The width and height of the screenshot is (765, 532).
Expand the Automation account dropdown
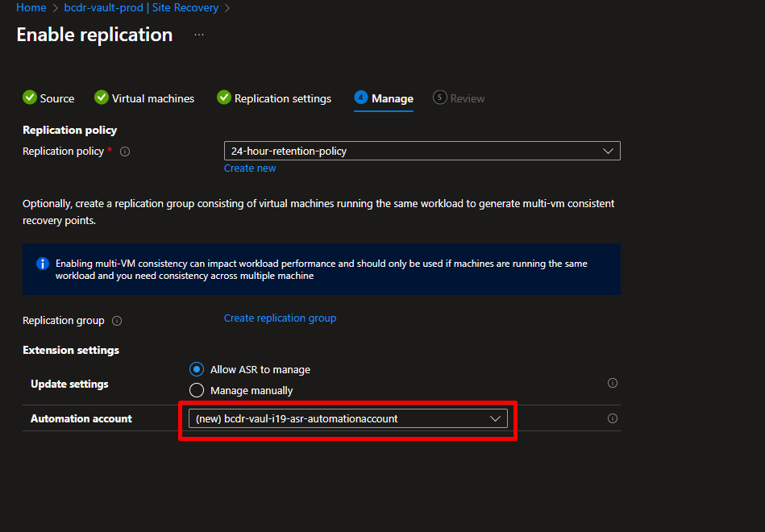(x=347, y=418)
